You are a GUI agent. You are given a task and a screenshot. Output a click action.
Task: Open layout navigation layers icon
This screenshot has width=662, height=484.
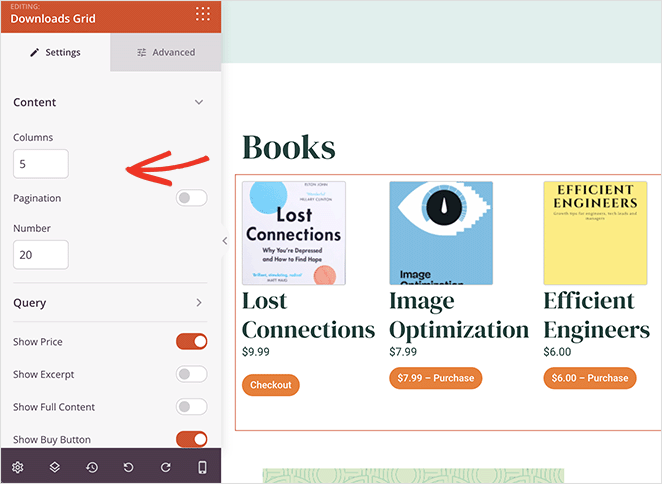point(54,467)
